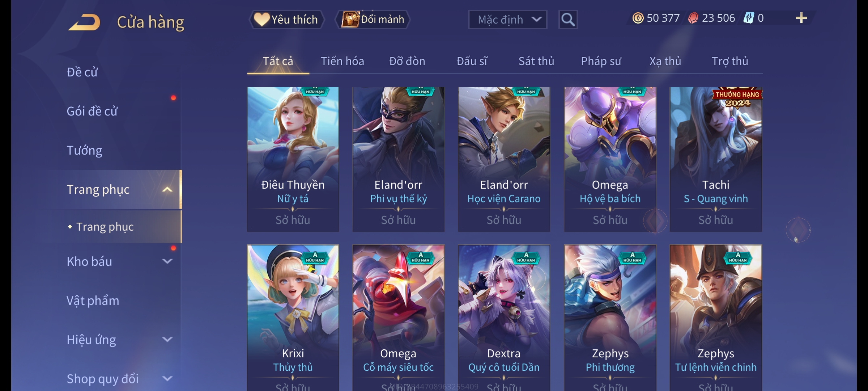
Task: Click the chest icon in Đổi mảnh
Action: tap(350, 19)
